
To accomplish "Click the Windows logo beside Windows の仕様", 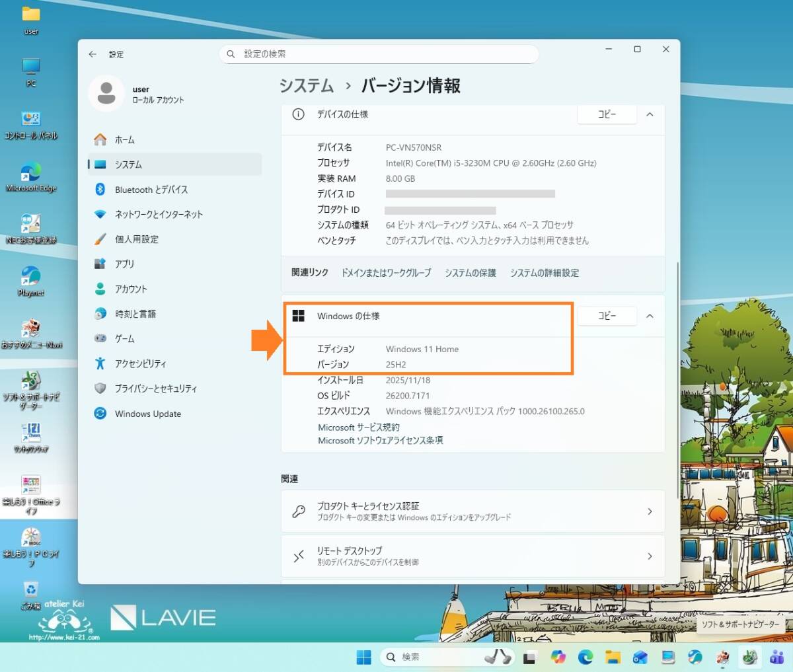I will [299, 316].
